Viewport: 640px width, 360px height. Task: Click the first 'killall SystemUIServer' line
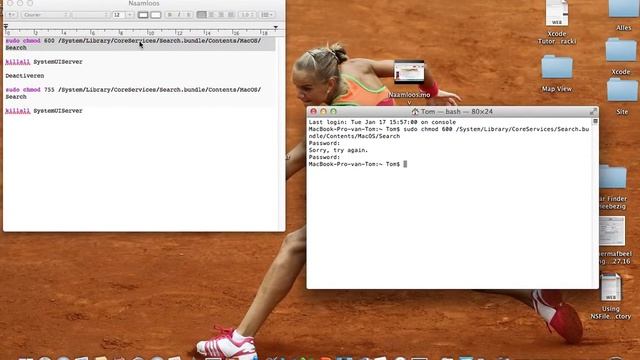pos(44,62)
